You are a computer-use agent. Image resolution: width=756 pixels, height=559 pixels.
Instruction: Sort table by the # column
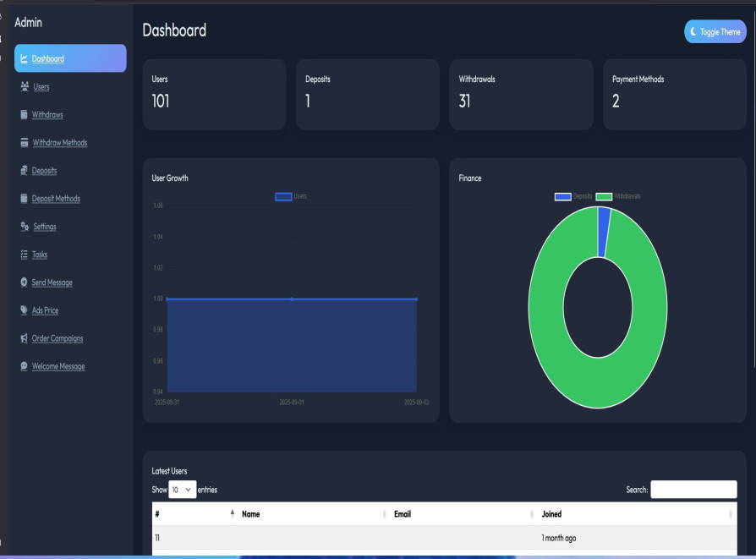coord(193,513)
